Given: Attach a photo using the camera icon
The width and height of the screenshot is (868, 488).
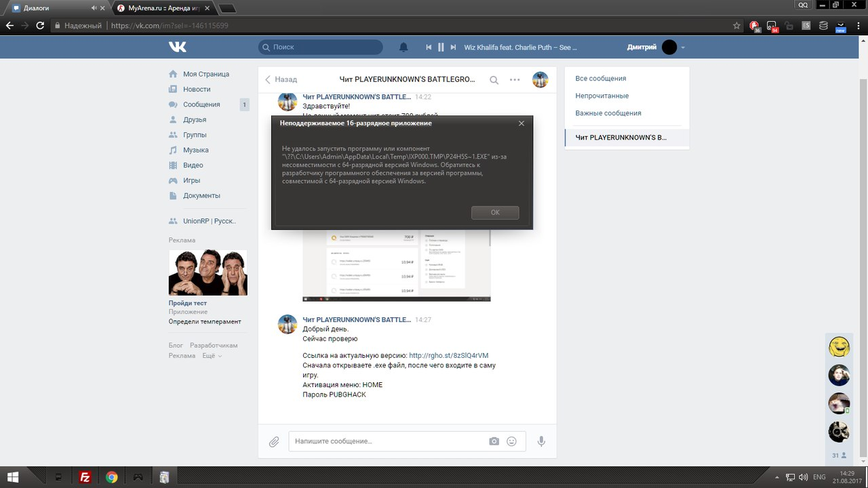Looking at the screenshot, I should 494,441.
